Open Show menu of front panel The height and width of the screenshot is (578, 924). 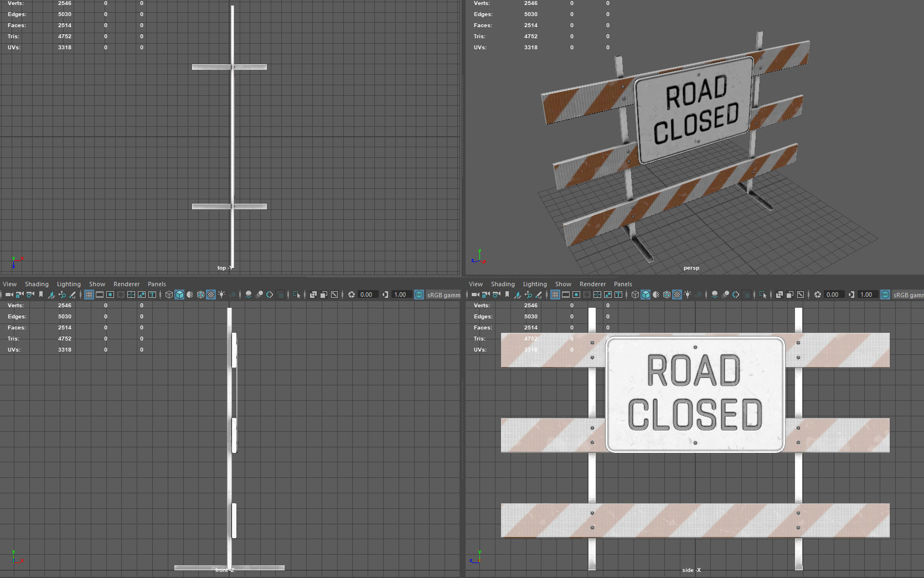pos(97,284)
